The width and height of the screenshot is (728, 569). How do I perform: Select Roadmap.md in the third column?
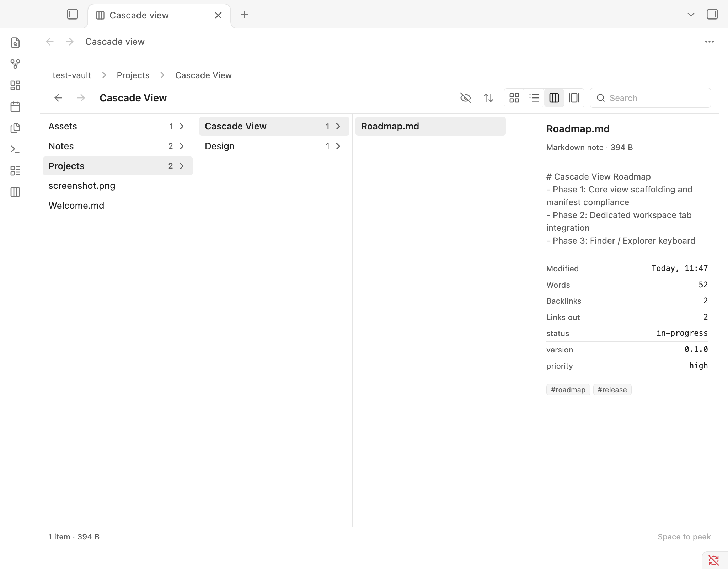(430, 126)
